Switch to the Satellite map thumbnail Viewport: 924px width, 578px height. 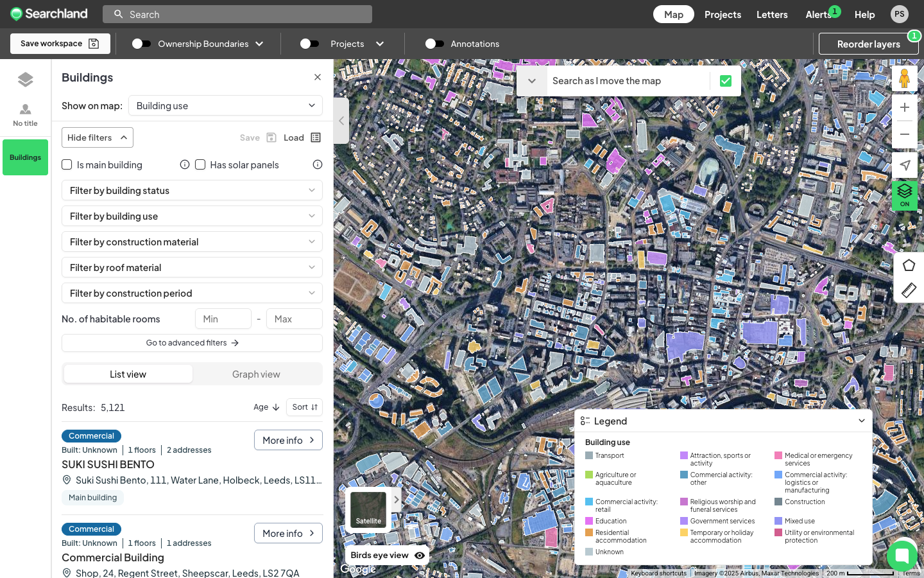[368, 510]
